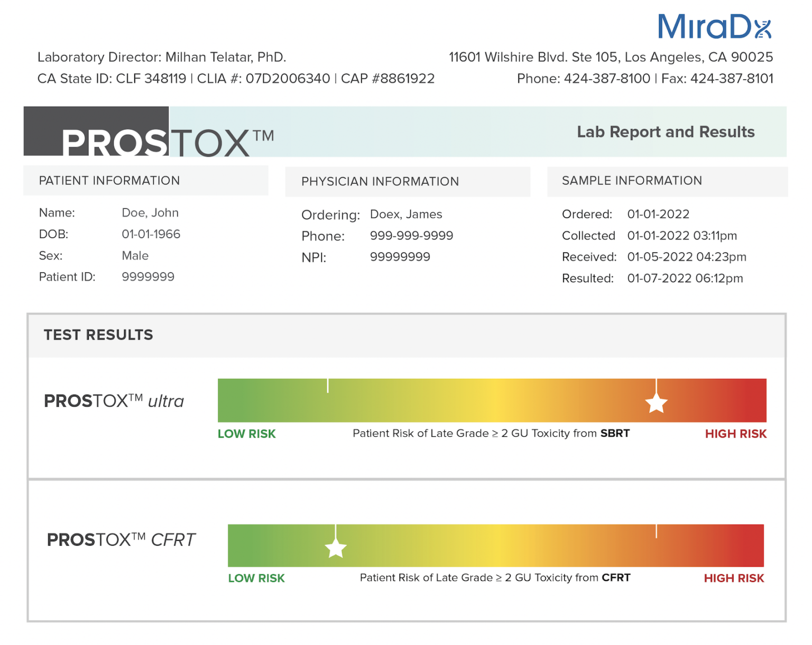Click the PROSTOX ultra test label
This screenshot has width=812, height=645.
pos(114,401)
